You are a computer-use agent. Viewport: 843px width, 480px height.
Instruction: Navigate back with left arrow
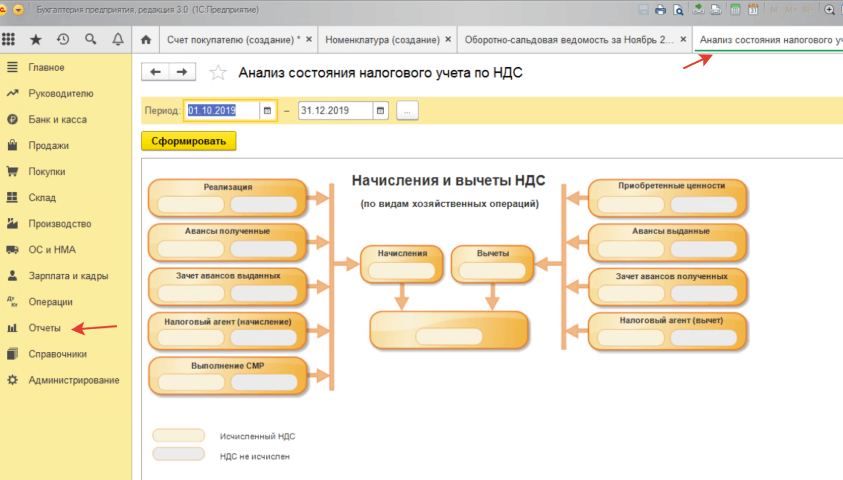point(155,72)
